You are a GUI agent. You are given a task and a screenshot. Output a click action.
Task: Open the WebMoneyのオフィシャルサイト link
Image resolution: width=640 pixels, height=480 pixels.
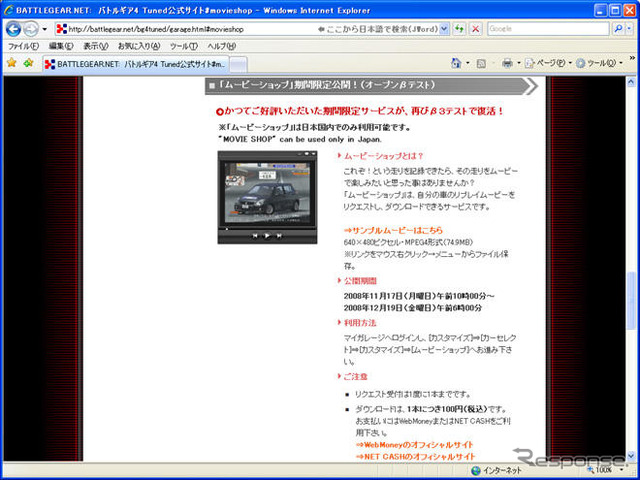414,444
